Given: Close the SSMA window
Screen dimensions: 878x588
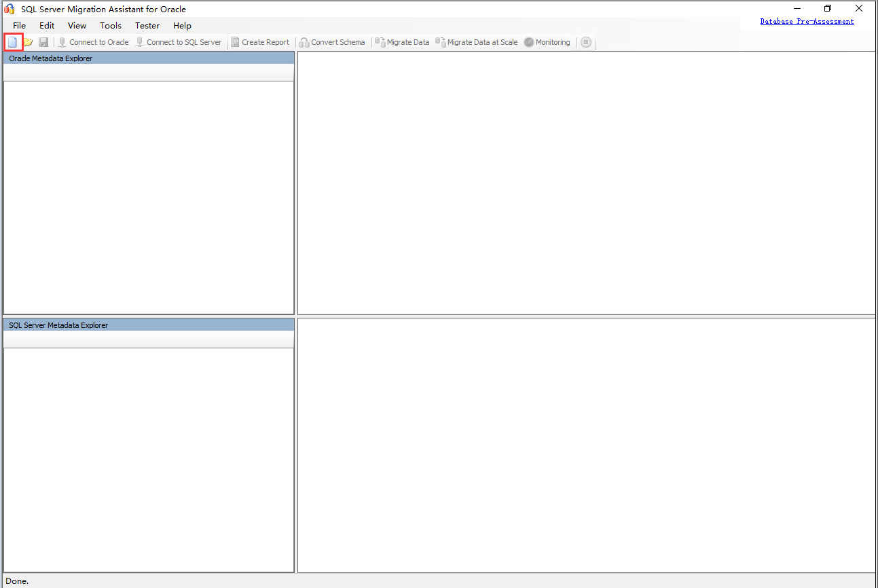Looking at the screenshot, I should pyautogui.click(x=859, y=9).
